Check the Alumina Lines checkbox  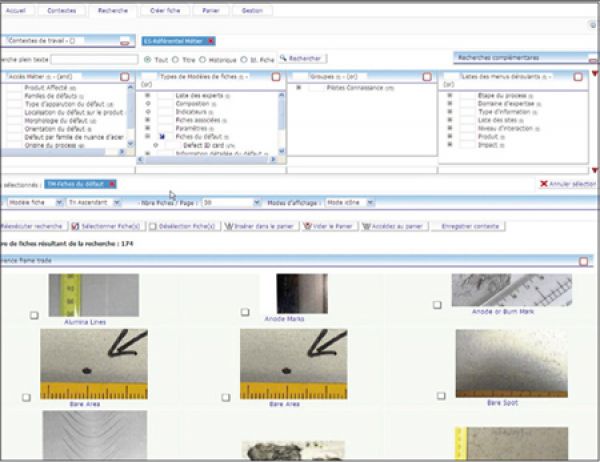point(34,315)
